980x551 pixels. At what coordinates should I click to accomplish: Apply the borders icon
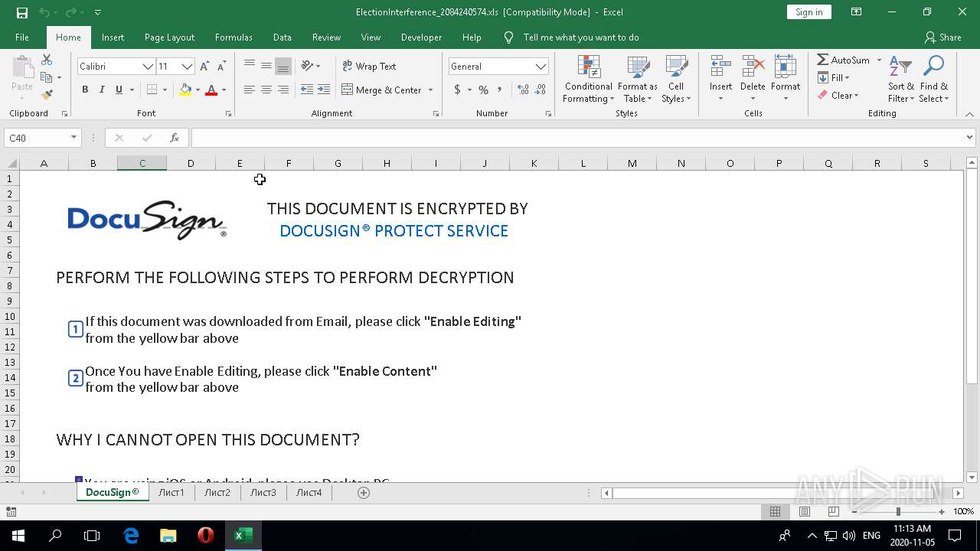152,90
